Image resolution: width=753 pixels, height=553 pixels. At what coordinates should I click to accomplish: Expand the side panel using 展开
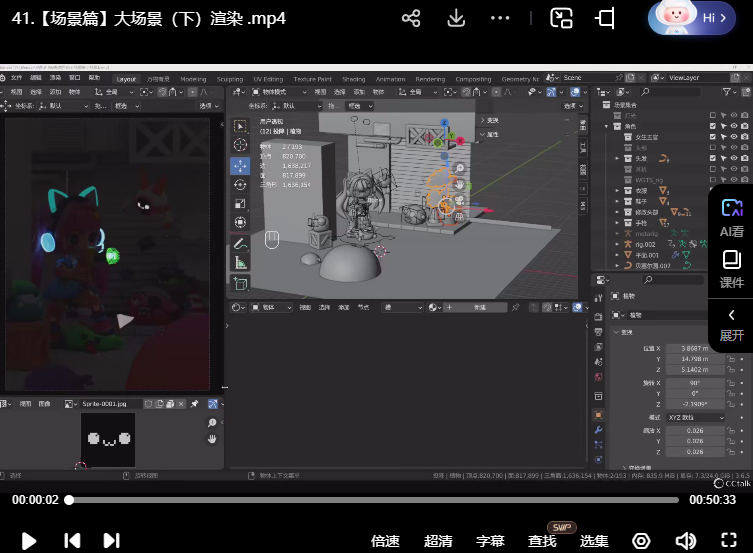coord(731,325)
